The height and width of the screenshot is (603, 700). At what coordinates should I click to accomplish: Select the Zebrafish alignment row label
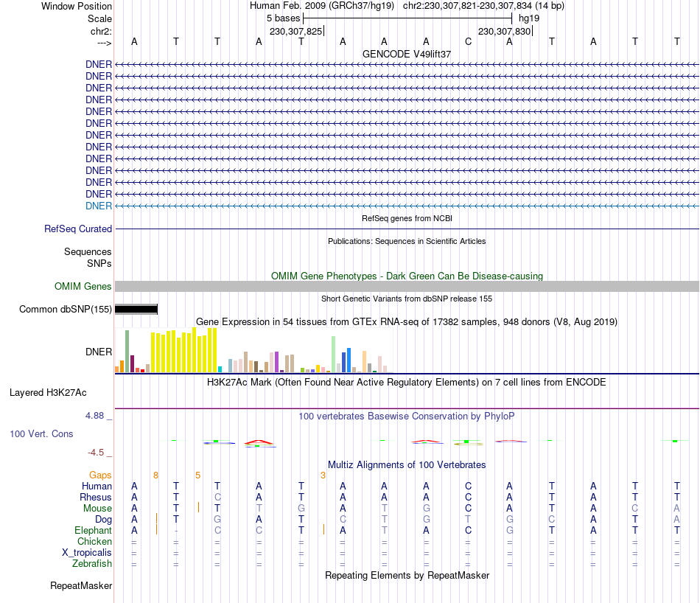click(92, 564)
